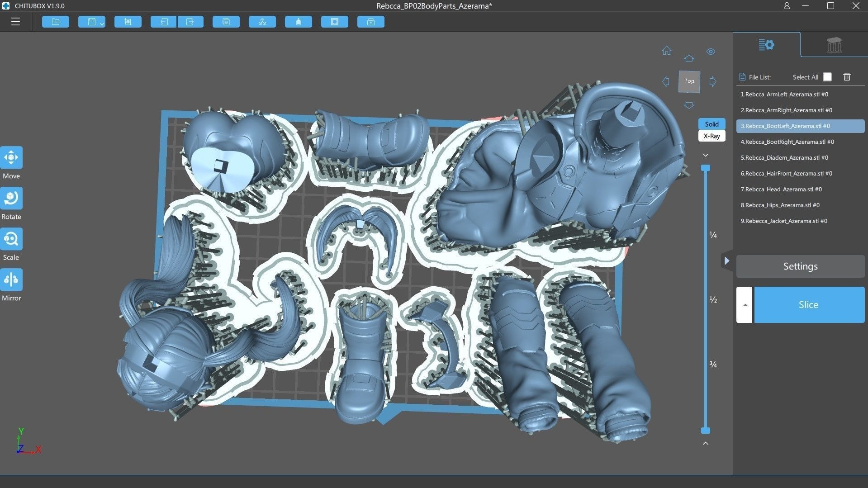Click the Top face of view cube
This screenshot has width=868, height=488.
point(689,81)
